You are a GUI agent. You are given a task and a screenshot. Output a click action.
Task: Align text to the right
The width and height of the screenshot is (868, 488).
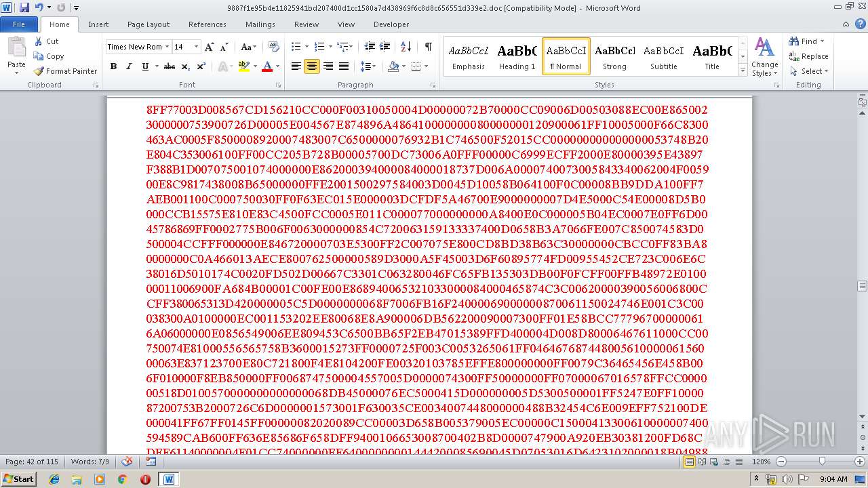tap(328, 66)
